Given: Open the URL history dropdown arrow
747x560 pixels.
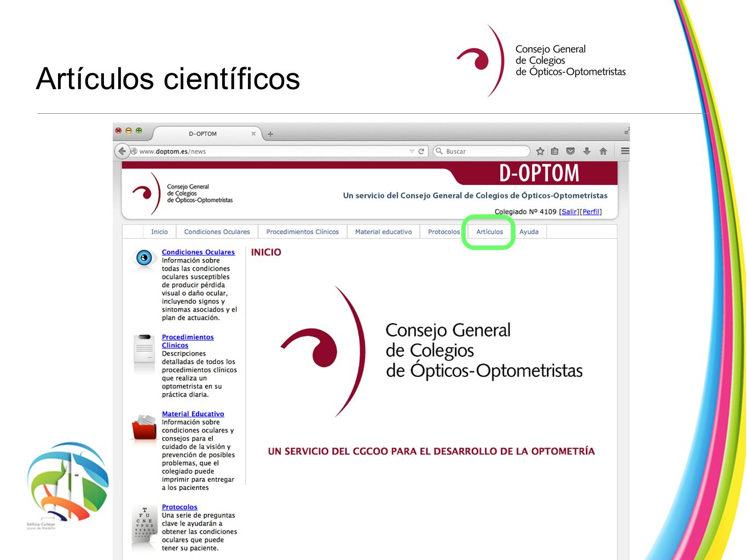Looking at the screenshot, I should click(x=412, y=151).
